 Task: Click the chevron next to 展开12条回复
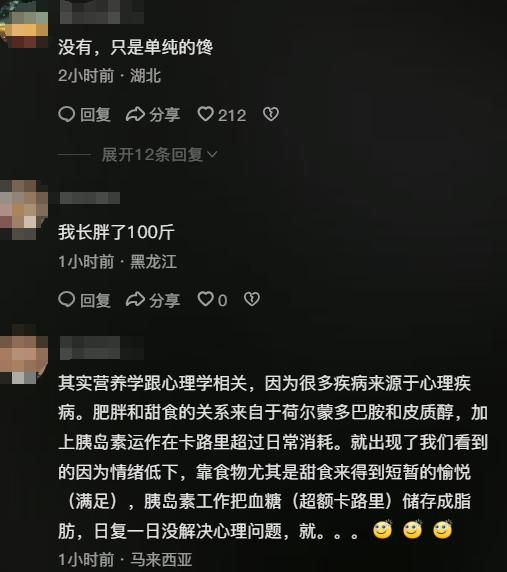tap(212, 155)
